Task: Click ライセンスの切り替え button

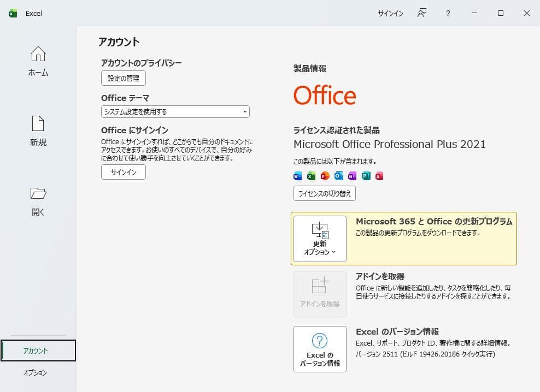Action: [325, 193]
